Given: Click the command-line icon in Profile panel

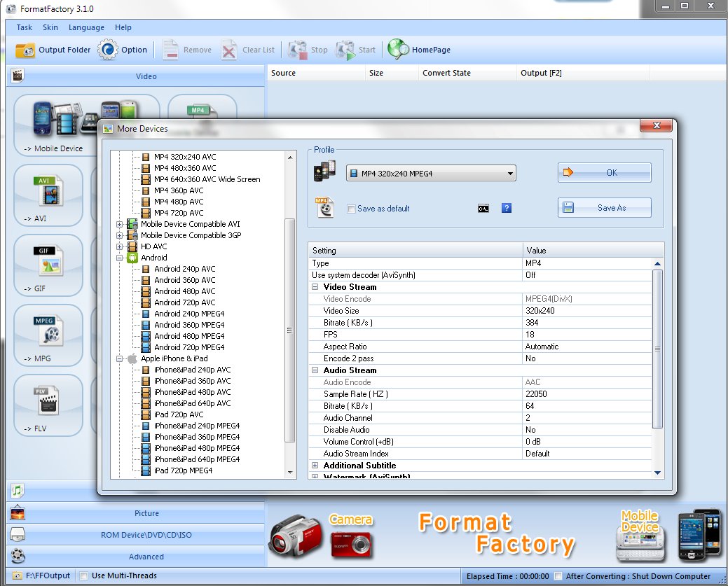Looking at the screenshot, I should pos(483,209).
